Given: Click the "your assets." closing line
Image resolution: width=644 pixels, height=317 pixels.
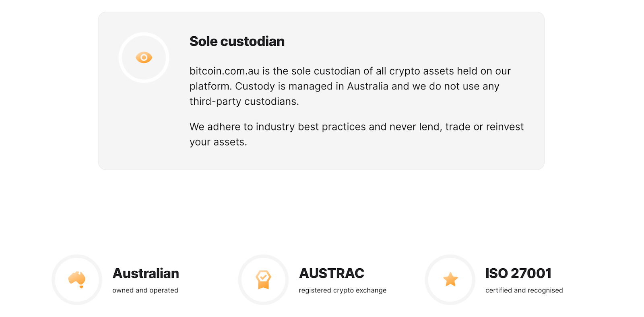Looking at the screenshot, I should click(218, 142).
